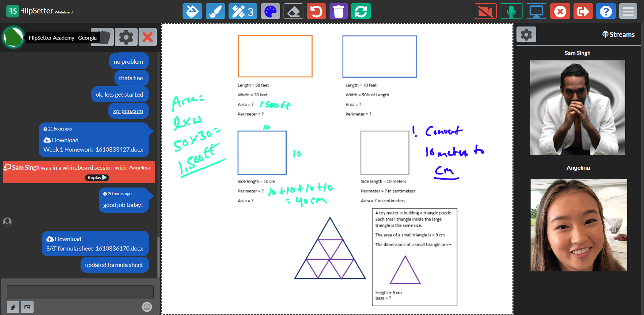The image size is (644, 315).
Task: Clear whiteboard with trash icon
Action: tap(338, 11)
